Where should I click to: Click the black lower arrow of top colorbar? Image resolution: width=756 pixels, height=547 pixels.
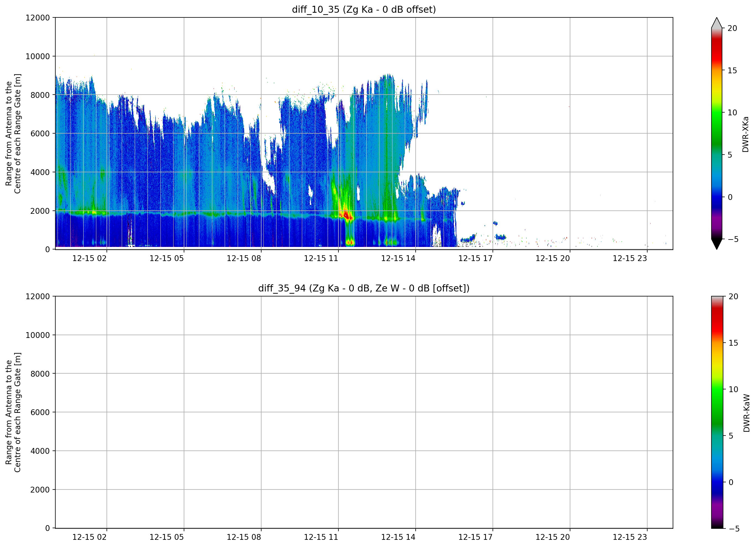[x=717, y=244]
